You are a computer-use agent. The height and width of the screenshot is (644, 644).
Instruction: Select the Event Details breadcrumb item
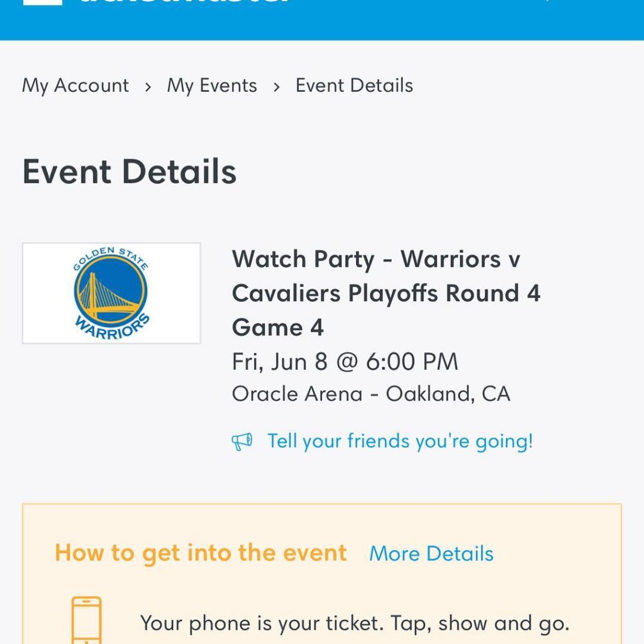click(354, 86)
